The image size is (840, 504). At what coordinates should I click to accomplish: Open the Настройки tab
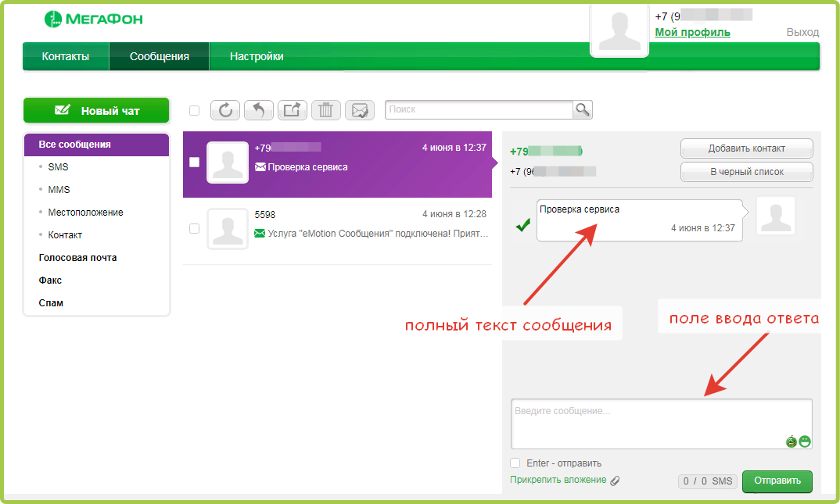tap(257, 56)
